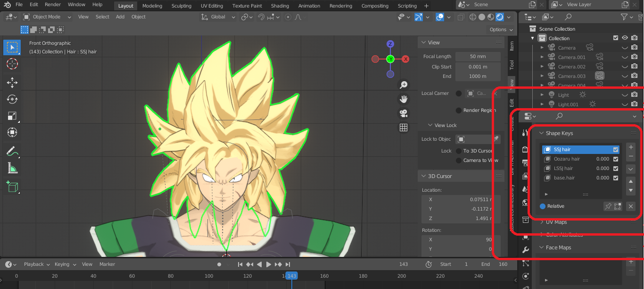Open the outliner filter dropdown
644x289 pixels.
pos(627,17)
